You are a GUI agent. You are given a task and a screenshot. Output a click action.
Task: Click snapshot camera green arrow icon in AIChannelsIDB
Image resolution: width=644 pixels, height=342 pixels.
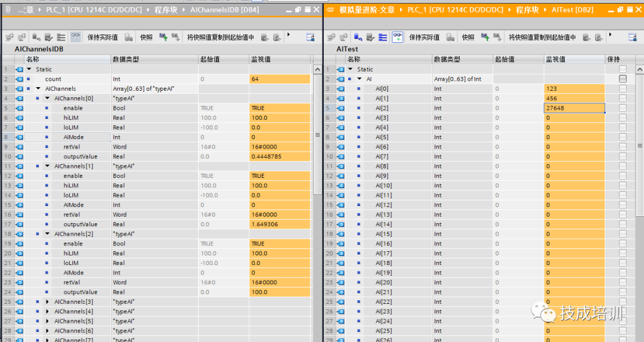163,38
